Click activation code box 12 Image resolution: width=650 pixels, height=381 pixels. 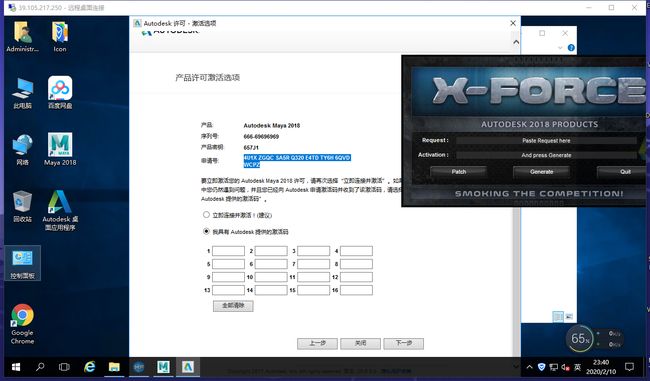pyautogui.click(x=357, y=277)
